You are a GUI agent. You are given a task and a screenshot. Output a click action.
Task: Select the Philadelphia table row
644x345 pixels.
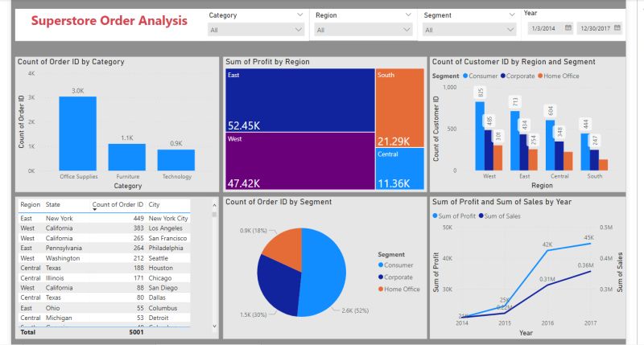105,248
